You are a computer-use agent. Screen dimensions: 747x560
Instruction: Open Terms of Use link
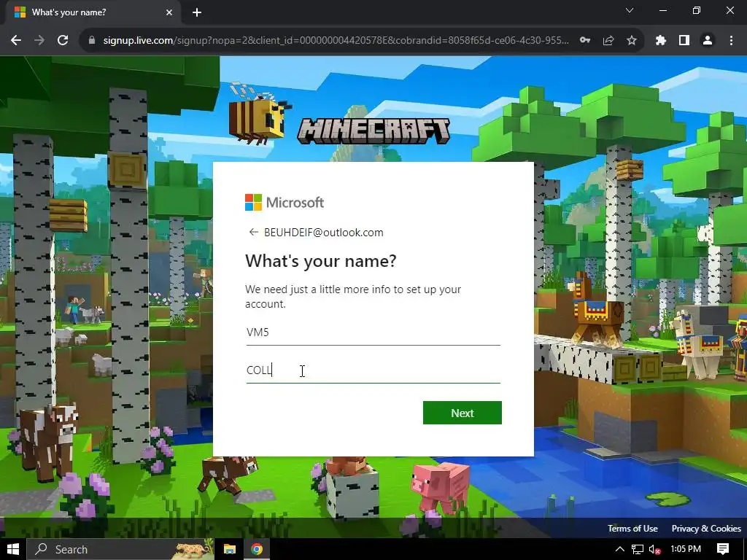tap(632, 529)
